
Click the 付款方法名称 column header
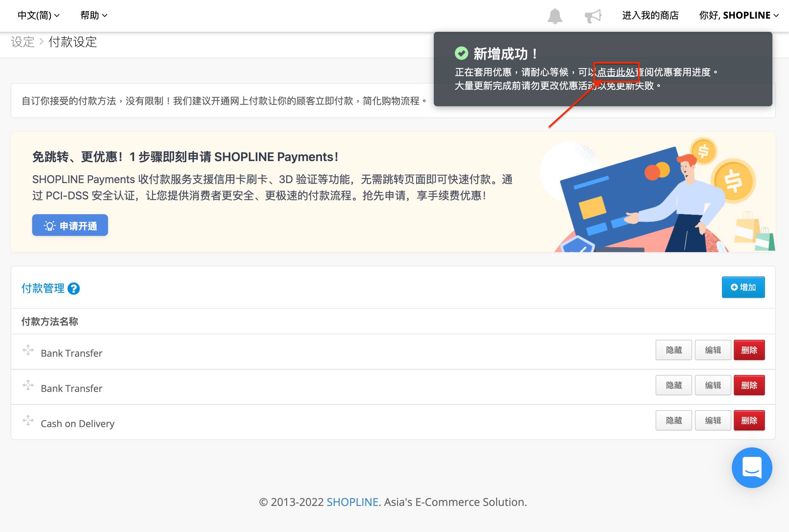click(x=49, y=321)
